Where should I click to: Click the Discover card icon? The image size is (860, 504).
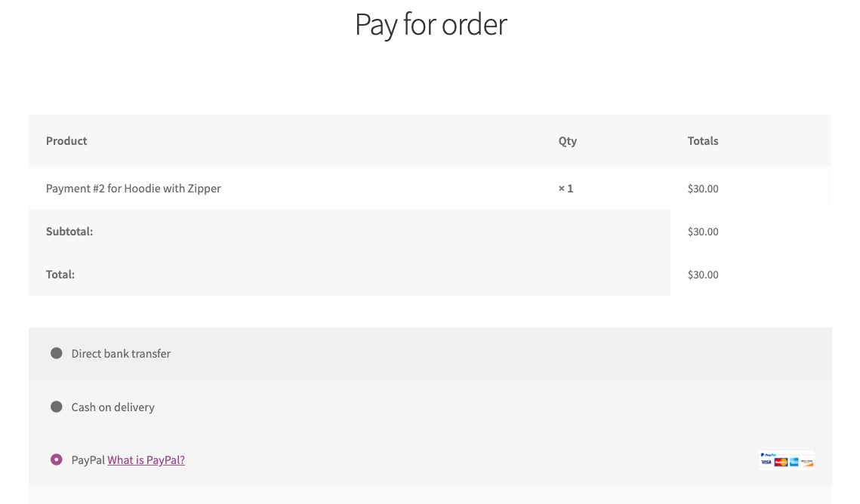coord(807,462)
